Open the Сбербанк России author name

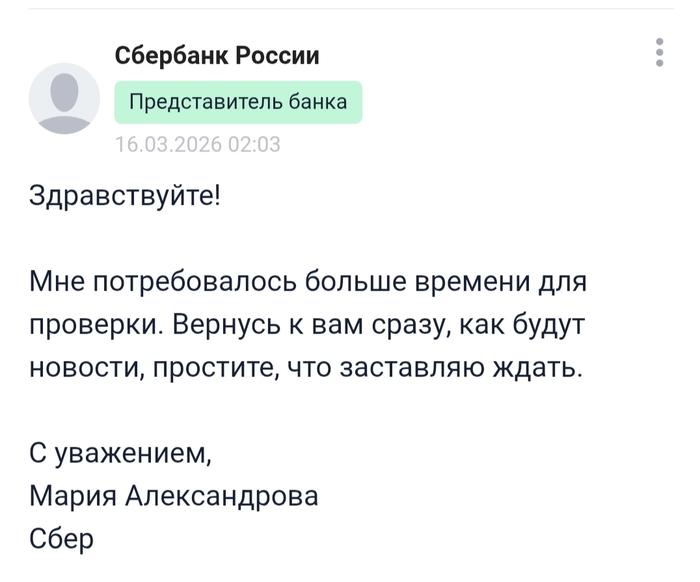[217, 56]
